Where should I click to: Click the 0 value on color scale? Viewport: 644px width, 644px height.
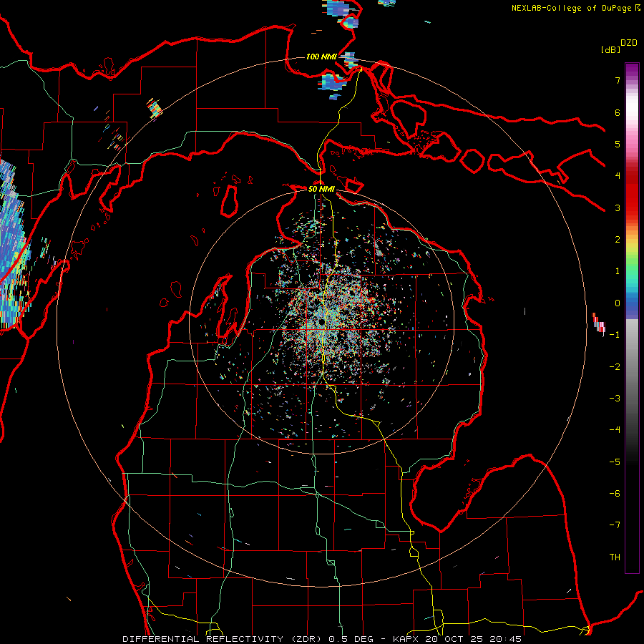[x=618, y=303]
